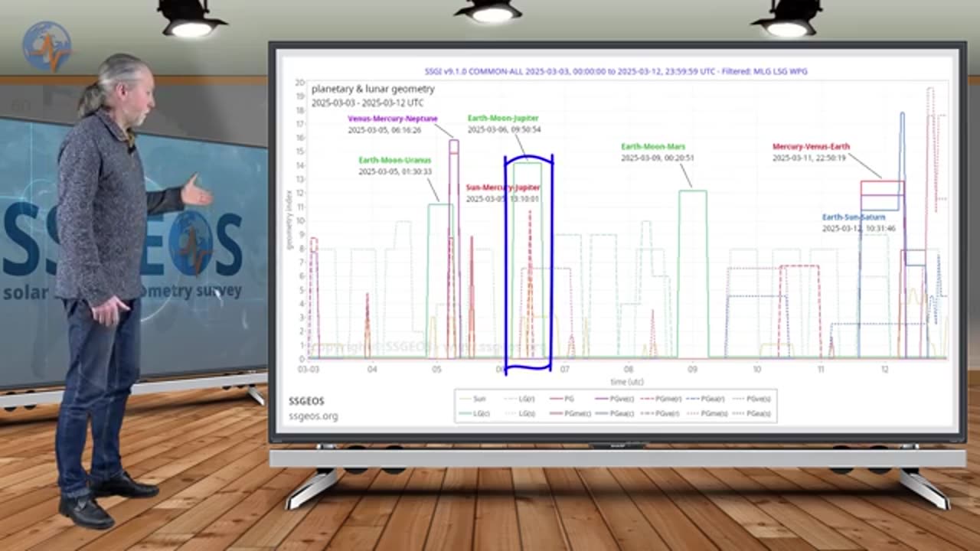The width and height of the screenshot is (980, 551).
Task: Toggle the PGea(r) legend entry
Action: [705, 399]
